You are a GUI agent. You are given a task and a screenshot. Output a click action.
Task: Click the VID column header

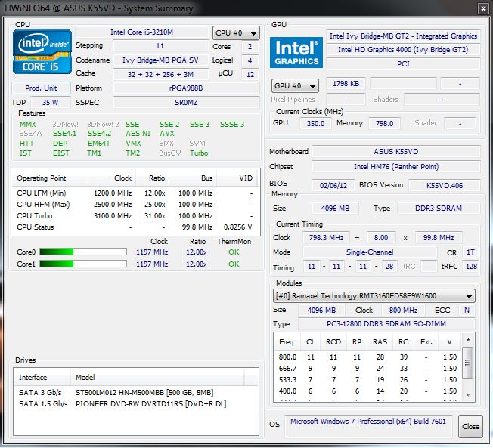tap(237, 178)
